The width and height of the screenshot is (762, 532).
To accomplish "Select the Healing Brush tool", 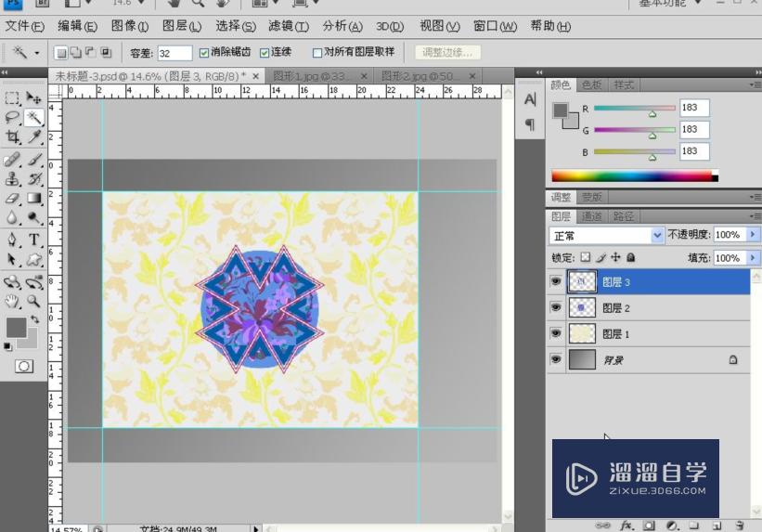I will 12,159.
